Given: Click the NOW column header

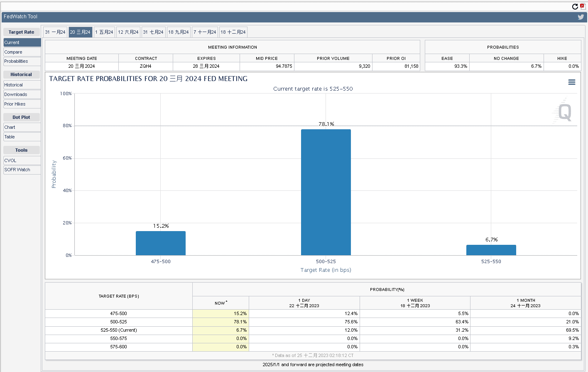Looking at the screenshot, I should coord(220,303).
